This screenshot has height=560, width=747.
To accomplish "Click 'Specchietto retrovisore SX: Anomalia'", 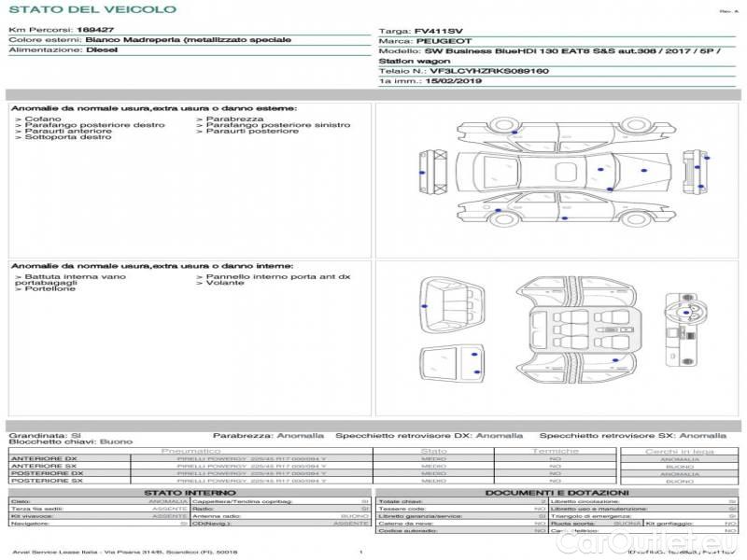I will pos(633,435).
